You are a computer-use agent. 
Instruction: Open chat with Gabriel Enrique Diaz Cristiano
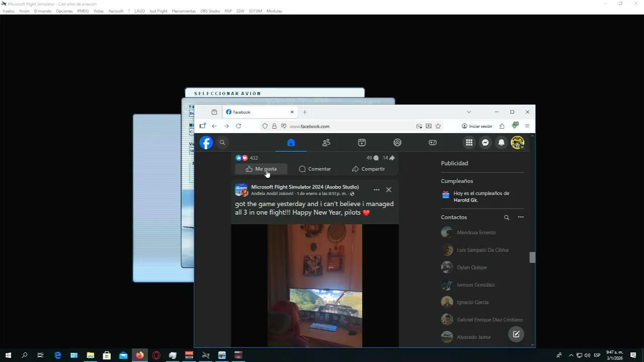[x=482, y=320]
